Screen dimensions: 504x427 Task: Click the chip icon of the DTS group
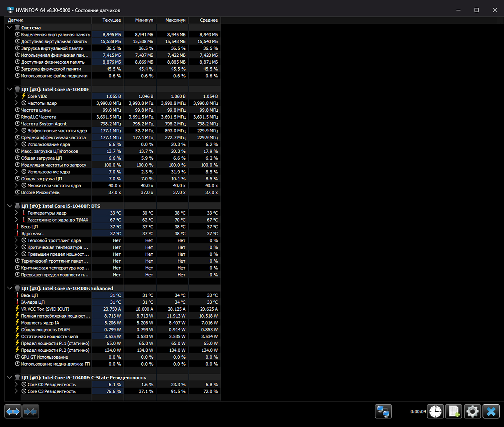pyautogui.click(x=17, y=206)
